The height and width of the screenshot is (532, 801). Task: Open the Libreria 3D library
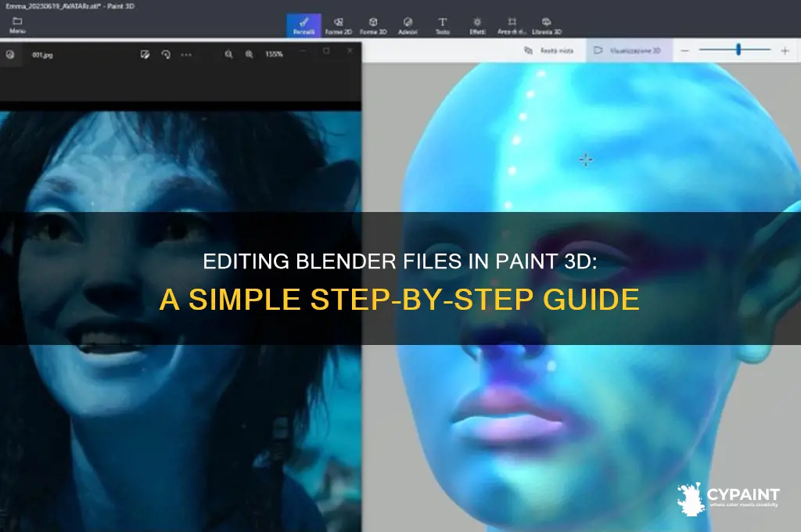click(x=547, y=26)
